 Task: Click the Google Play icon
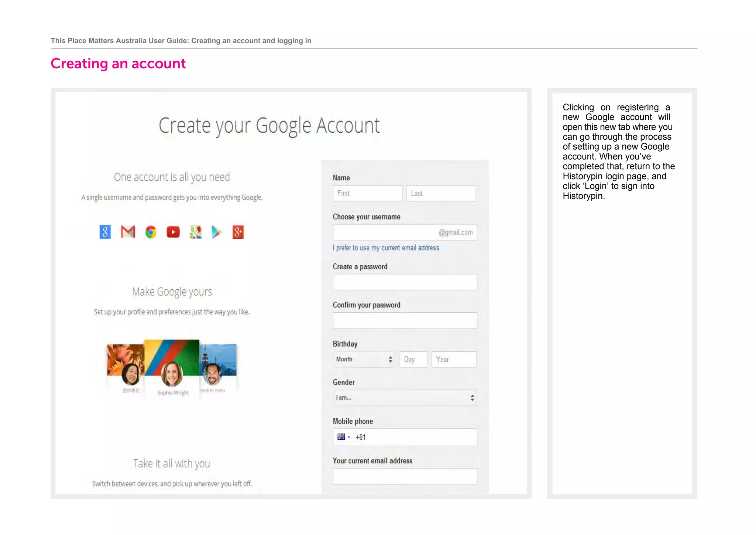(x=217, y=232)
